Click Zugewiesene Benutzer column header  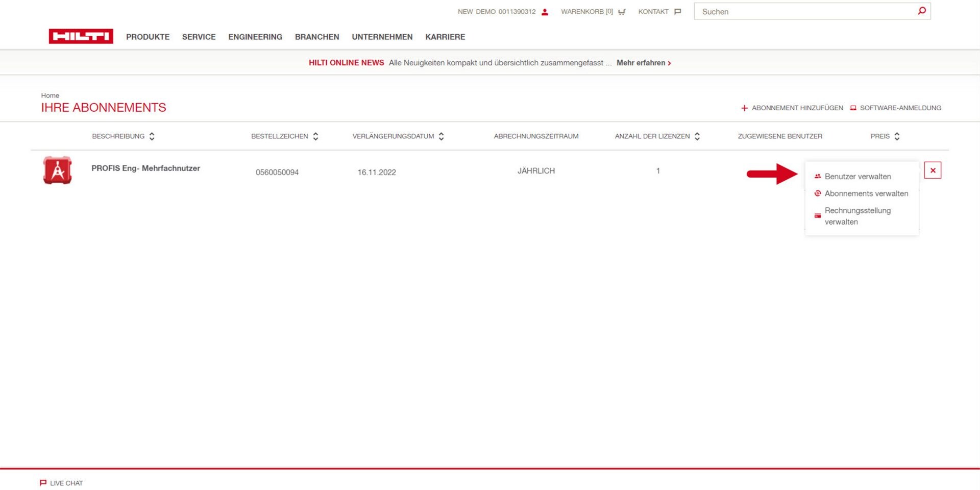point(780,136)
